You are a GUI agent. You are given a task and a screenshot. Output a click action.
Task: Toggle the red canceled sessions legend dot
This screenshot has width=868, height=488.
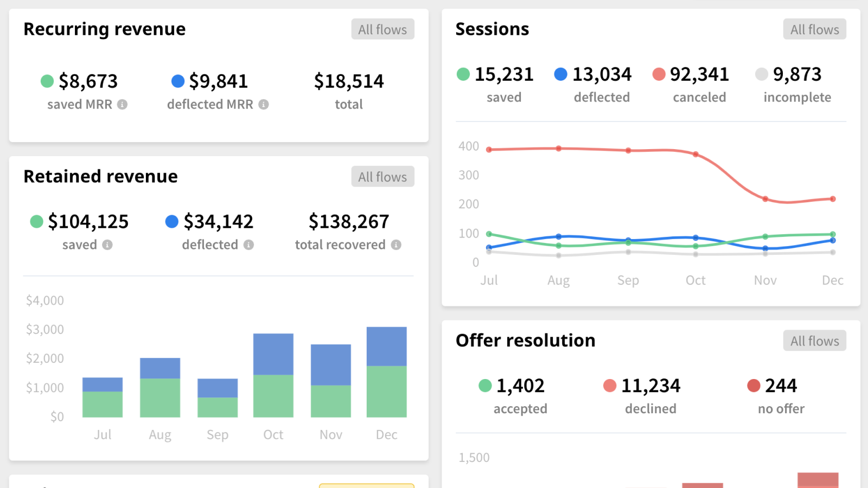click(659, 74)
